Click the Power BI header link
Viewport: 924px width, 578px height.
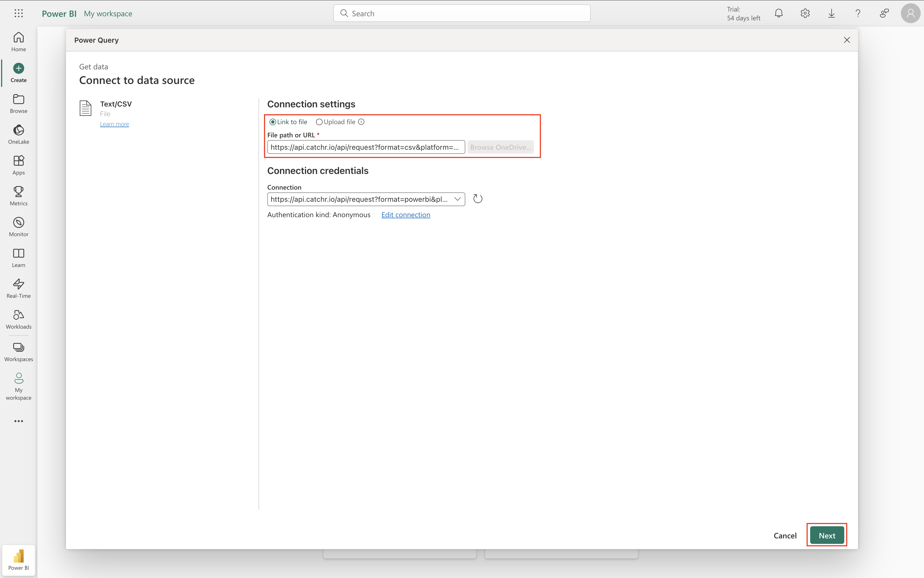tap(59, 13)
